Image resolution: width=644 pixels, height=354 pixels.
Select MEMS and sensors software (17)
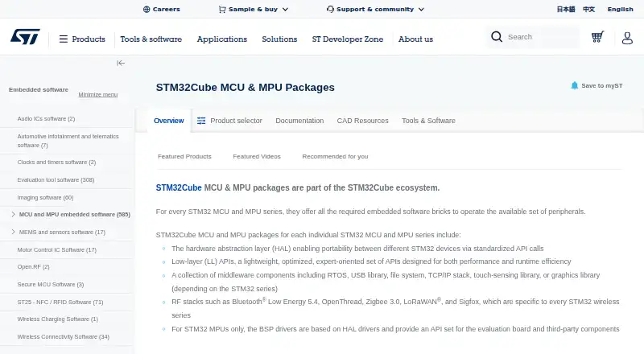(62, 232)
